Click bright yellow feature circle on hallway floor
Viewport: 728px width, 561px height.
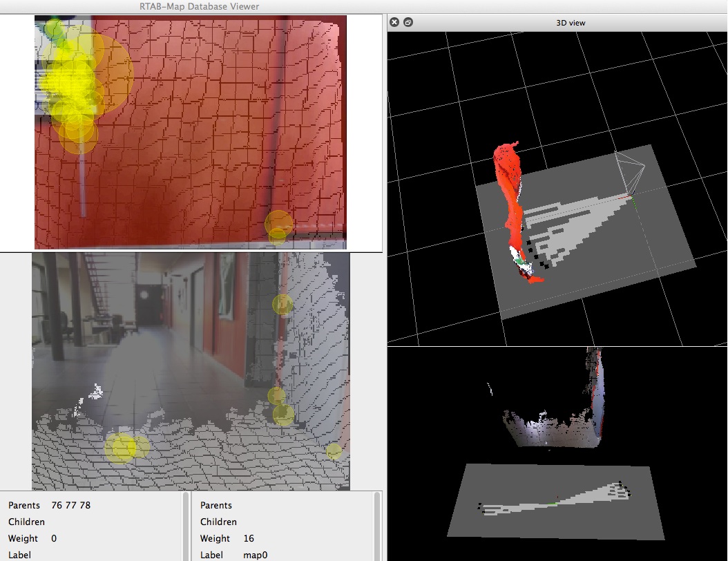[120, 448]
